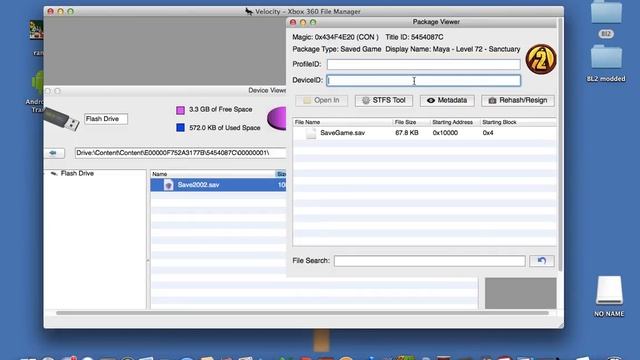Image resolution: width=640 pixels, height=360 pixels.
Task: Sort by File Size column header
Action: (x=411, y=122)
